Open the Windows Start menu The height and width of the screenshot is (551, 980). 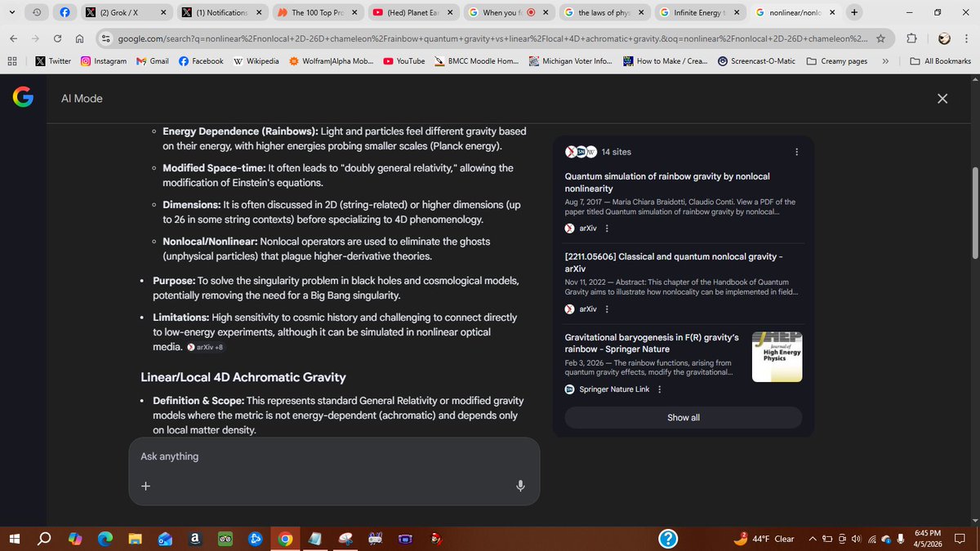pos(13,539)
